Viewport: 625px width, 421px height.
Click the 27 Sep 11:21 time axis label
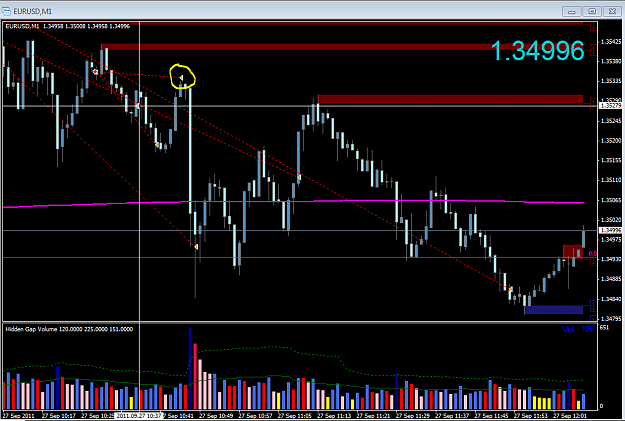click(x=373, y=415)
